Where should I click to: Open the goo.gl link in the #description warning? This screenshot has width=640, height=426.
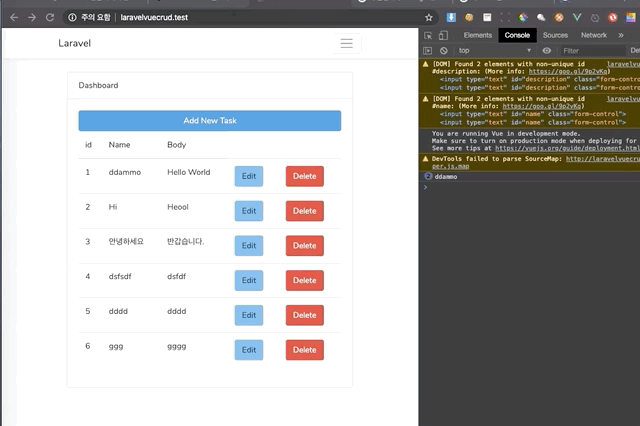pos(568,71)
